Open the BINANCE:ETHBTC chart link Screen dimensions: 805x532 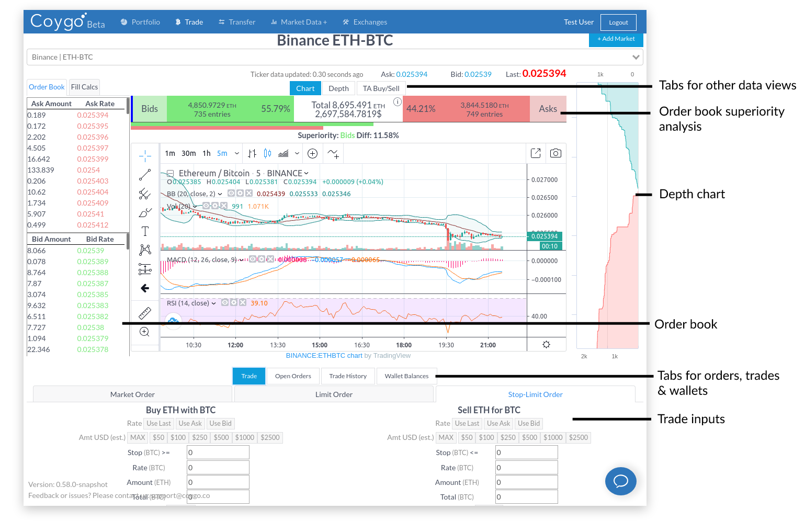point(324,356)
